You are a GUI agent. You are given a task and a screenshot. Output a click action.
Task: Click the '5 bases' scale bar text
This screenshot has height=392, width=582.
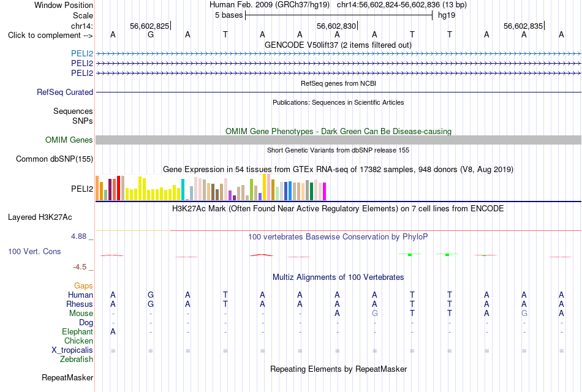pos(229,15)
